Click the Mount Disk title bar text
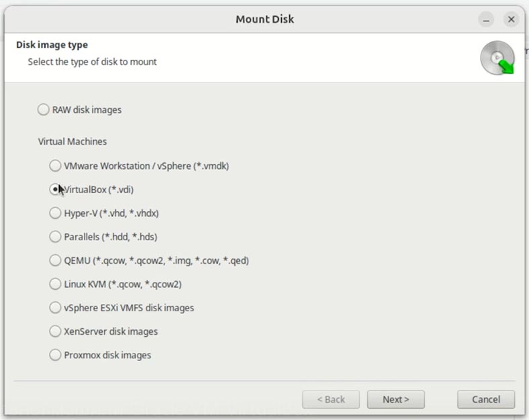 265,19
